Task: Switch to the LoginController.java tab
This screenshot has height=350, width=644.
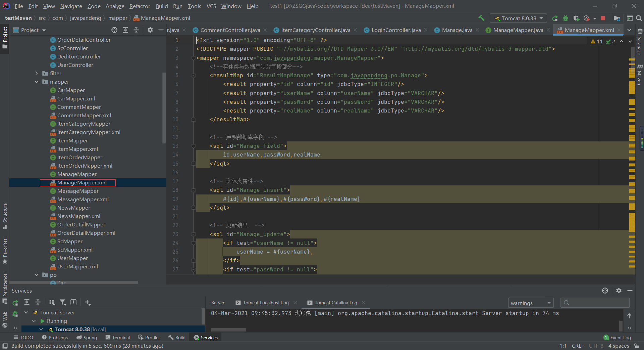Action: [396, 30]
